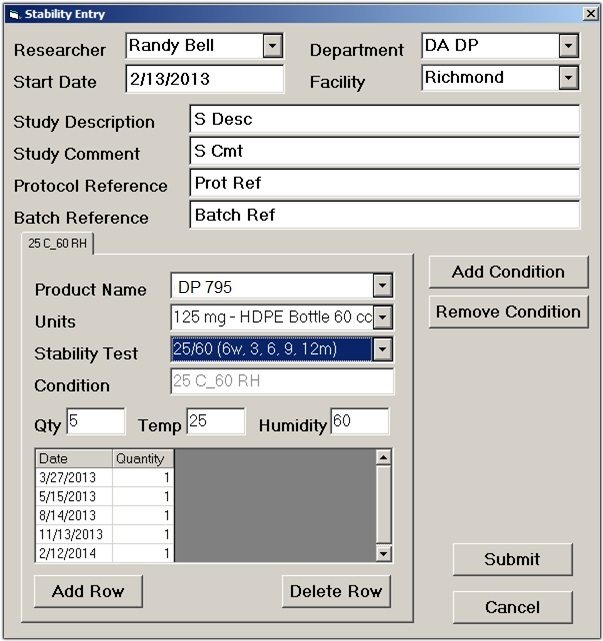Screen dimensions: 603x641
Task: Expand the Product Name dropdown
Action: [x=382, y=287]
